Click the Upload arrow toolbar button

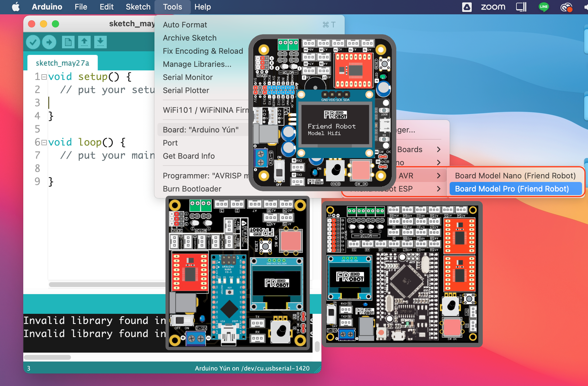[x=49, y=42]
